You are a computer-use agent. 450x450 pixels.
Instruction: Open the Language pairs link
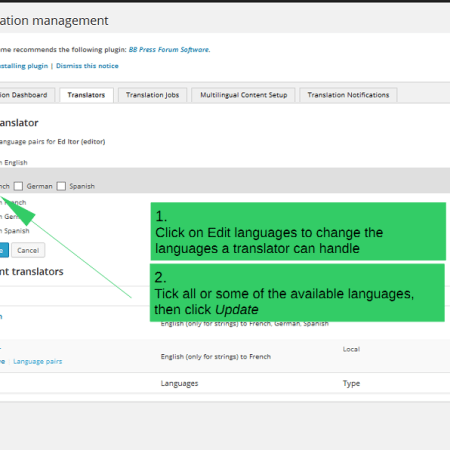click(38, 361)
